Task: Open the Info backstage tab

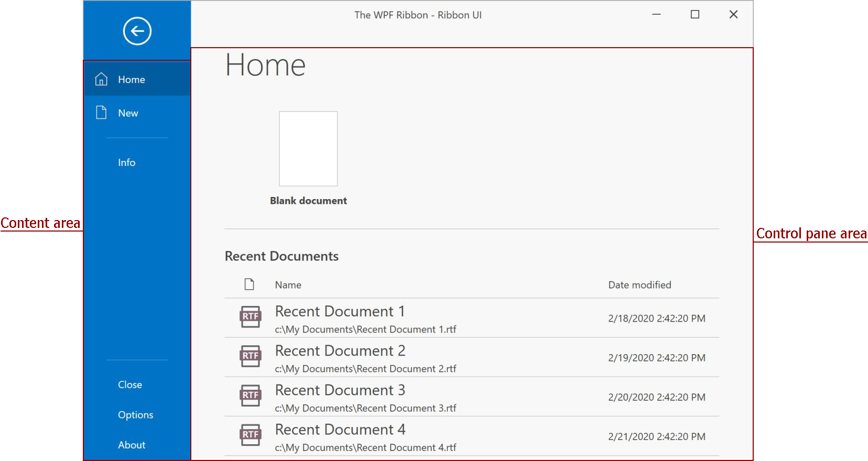Action: point(126,162)
